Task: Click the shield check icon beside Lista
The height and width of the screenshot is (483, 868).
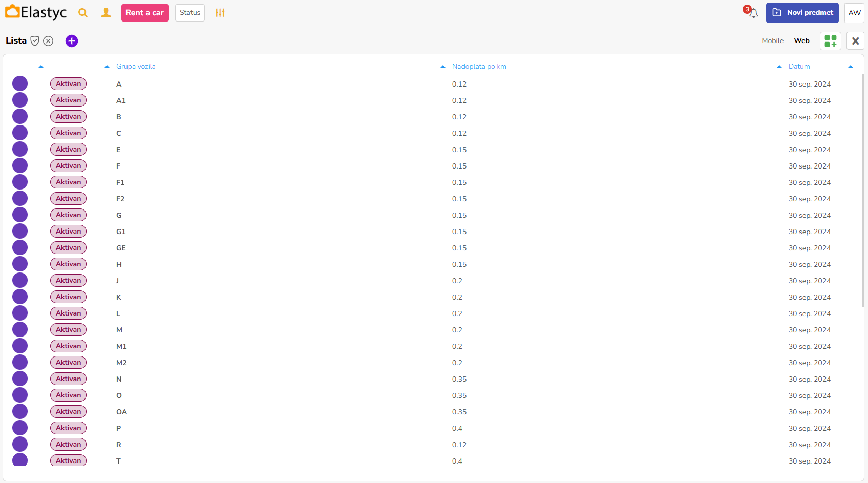Action: (x=35, y=41)
